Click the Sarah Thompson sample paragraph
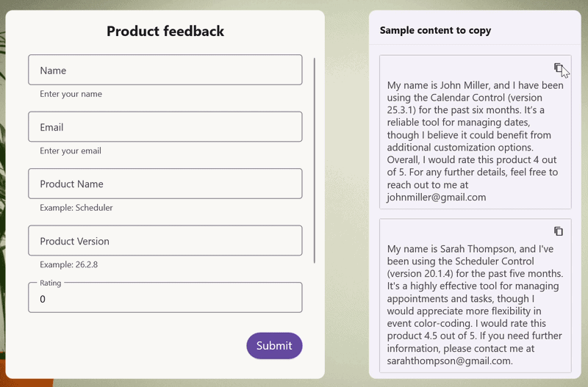The image size is (588, 387). 475,305
